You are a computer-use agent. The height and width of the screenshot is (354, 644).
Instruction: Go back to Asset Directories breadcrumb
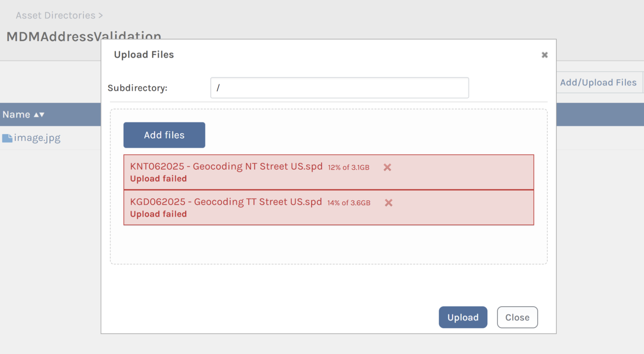[56, 15]
